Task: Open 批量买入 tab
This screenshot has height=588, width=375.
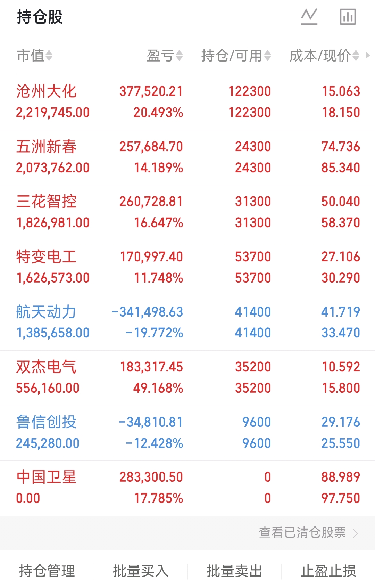Action: pos(141,571)
